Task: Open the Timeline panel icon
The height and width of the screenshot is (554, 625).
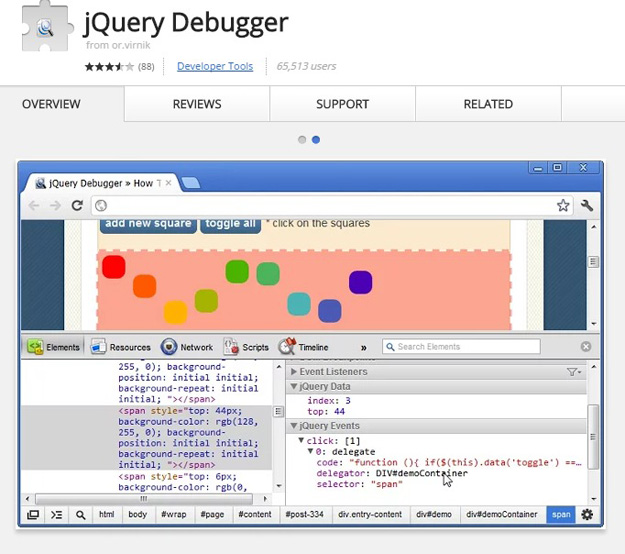Action: pyautogui.click(x=288, y=347)
